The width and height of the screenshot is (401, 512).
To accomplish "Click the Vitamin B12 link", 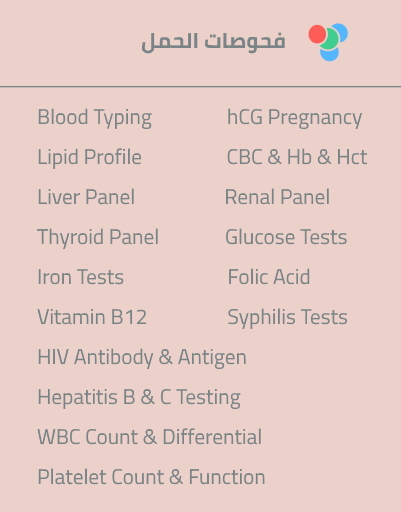I will click(x=92, y=317).
